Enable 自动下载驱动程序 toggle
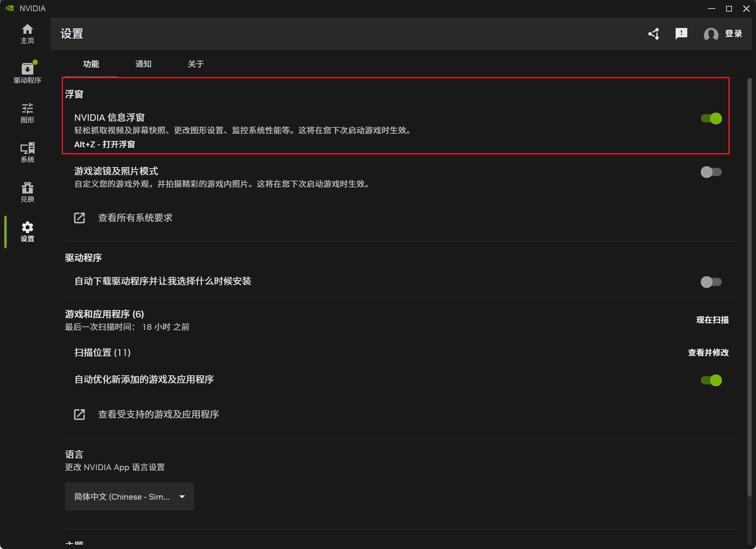This screenshot has height=549, width=756. (x=711, y=282)
